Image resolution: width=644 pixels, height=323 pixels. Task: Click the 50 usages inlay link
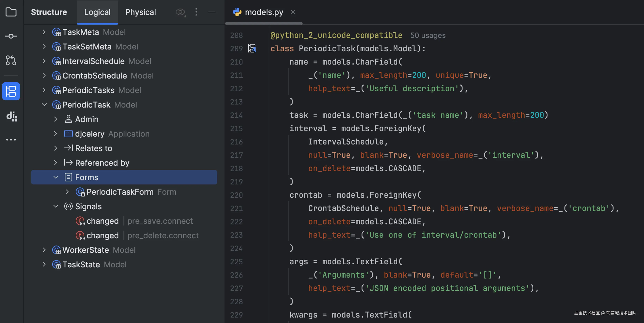[x=428, y=35]
